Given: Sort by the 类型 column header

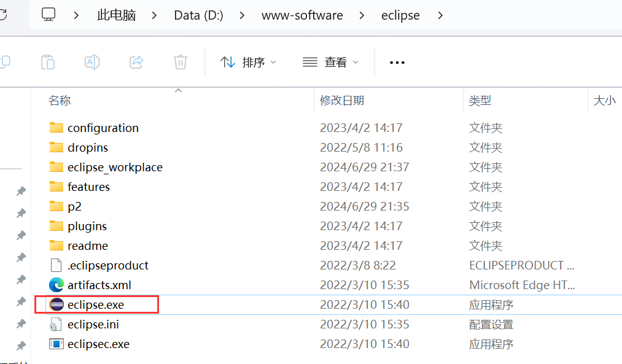Looking at the screenshot, I should (x=480, y=100).
